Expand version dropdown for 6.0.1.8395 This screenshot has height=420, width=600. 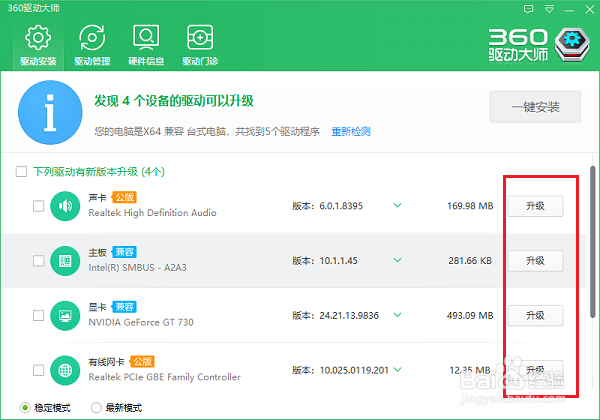pos(398,205)
